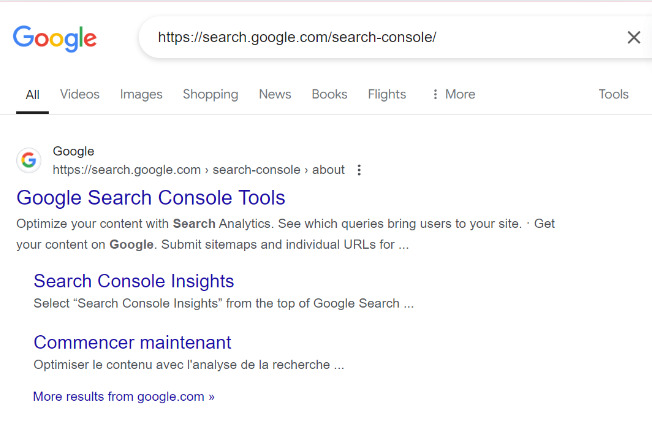View More results from google.com
The height and width of the screenshot is (436, 652).
click(x=124, y=397)
